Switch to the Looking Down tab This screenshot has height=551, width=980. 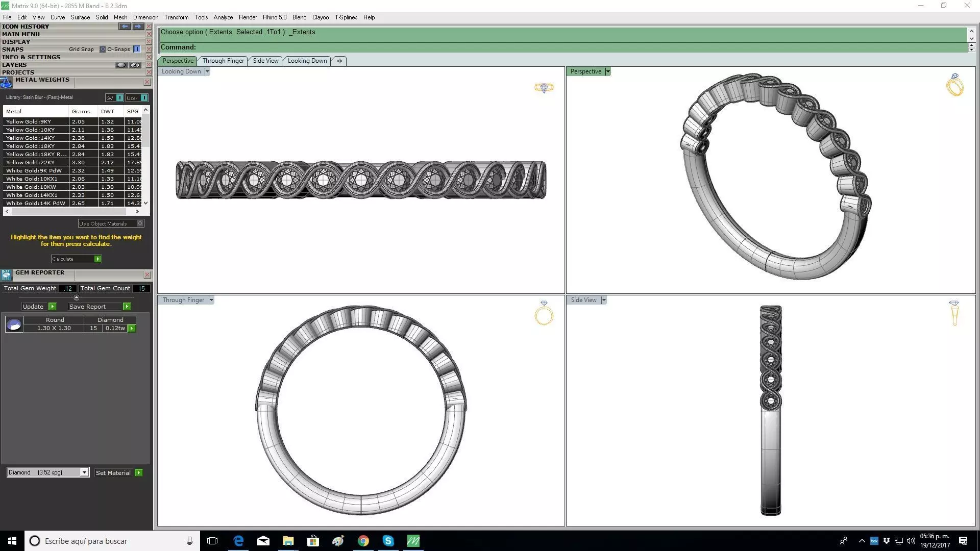307,61
